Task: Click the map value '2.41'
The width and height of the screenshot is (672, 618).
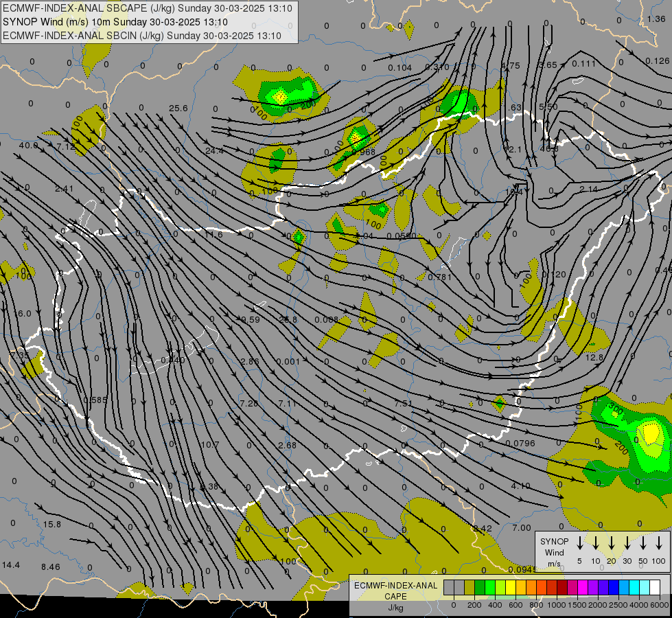Action: (65, 188)
